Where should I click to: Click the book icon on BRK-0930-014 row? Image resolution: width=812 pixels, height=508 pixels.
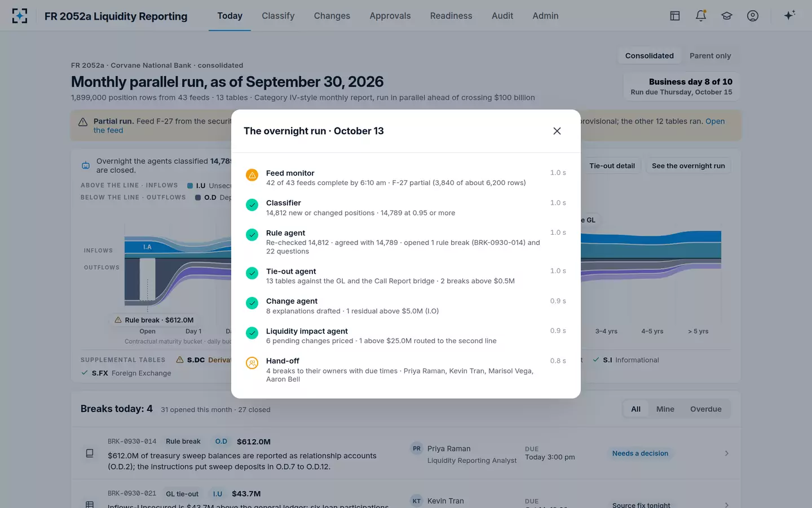click(90, 453)
